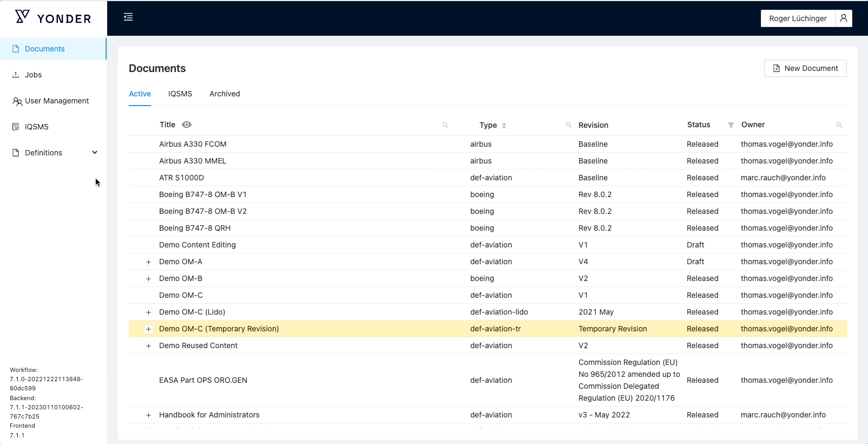The height and width of the screenshot is (444, 868).
Task: Click the Draft status of Demo Content Editing
Action: tap(695, 245)
